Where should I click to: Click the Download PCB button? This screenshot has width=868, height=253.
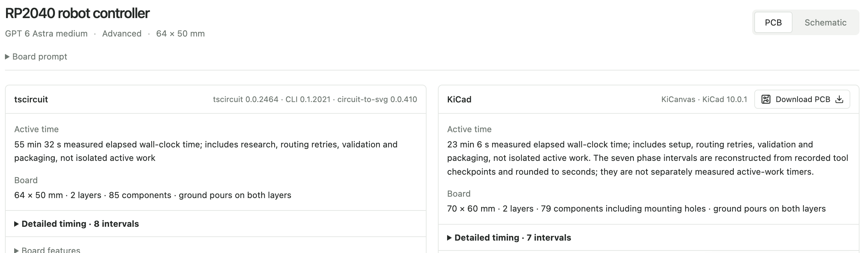pos(802,100)
